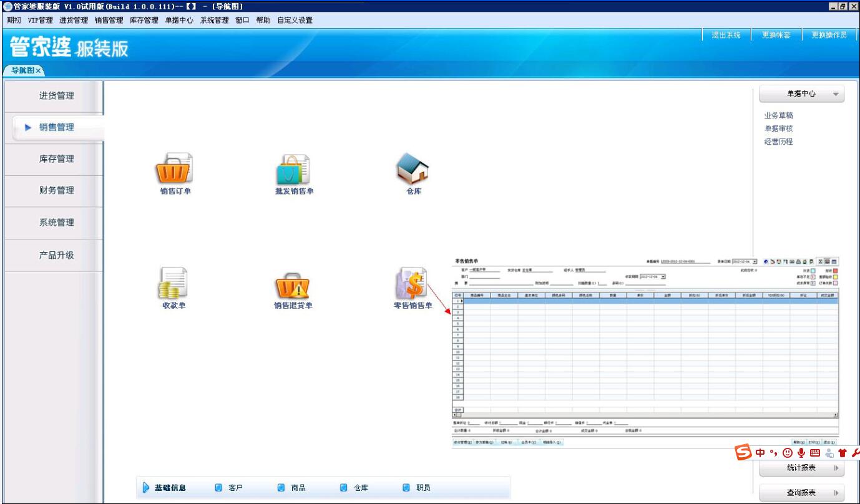Viewport: 860px width, 504px height.
Task: Open 单据中心 in the menu bar
Action: [x=179, y=20]
